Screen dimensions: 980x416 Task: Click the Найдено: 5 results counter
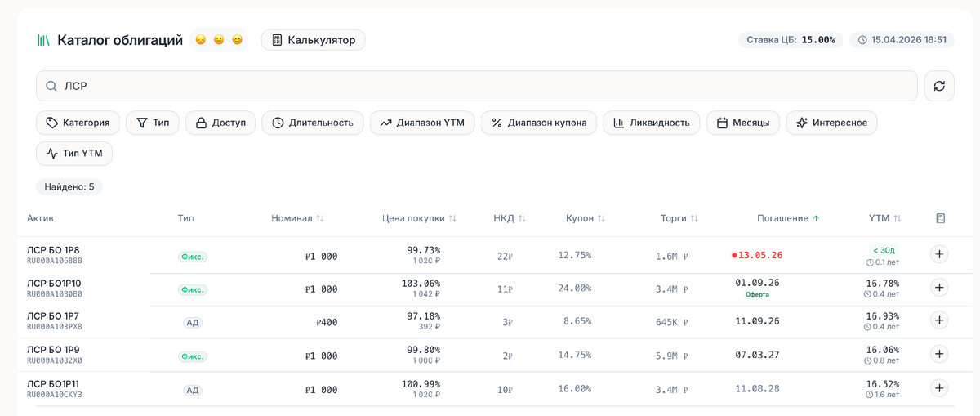pos(69,186)
